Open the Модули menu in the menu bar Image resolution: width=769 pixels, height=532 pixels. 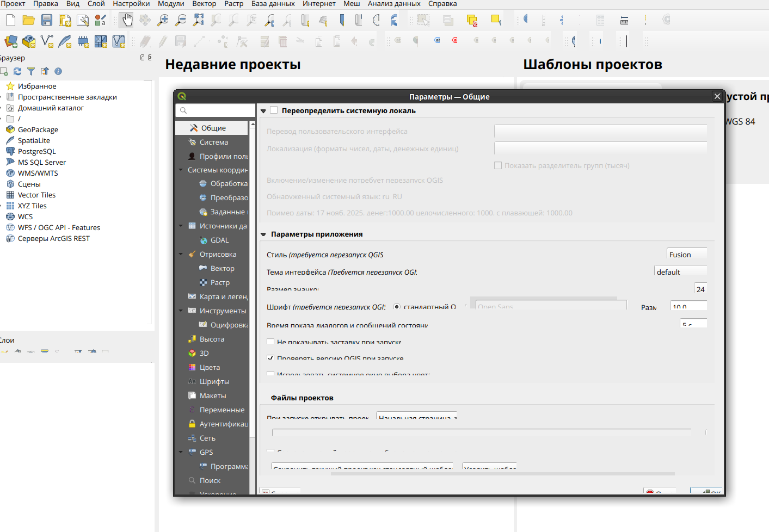click(x=171, y=4)
